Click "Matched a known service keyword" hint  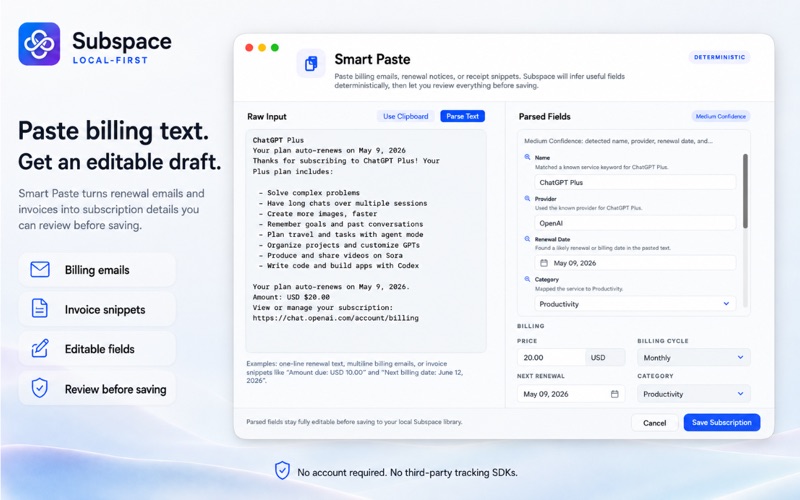coord(602,167)
